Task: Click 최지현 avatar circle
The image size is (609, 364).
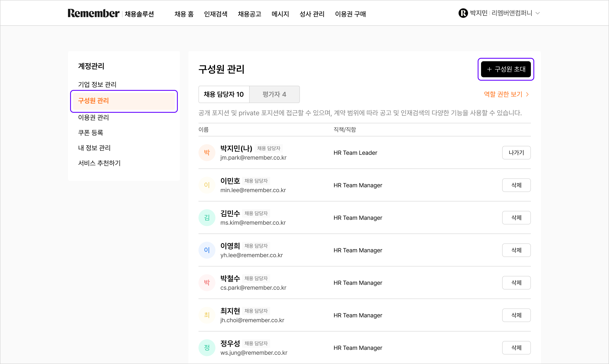Action: point(207,315)
